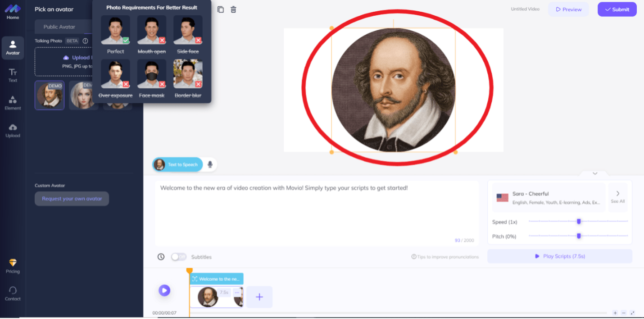Zoom in the timeline with the plus icon
Screen dimensions: 644x319
tap(615, 313)
